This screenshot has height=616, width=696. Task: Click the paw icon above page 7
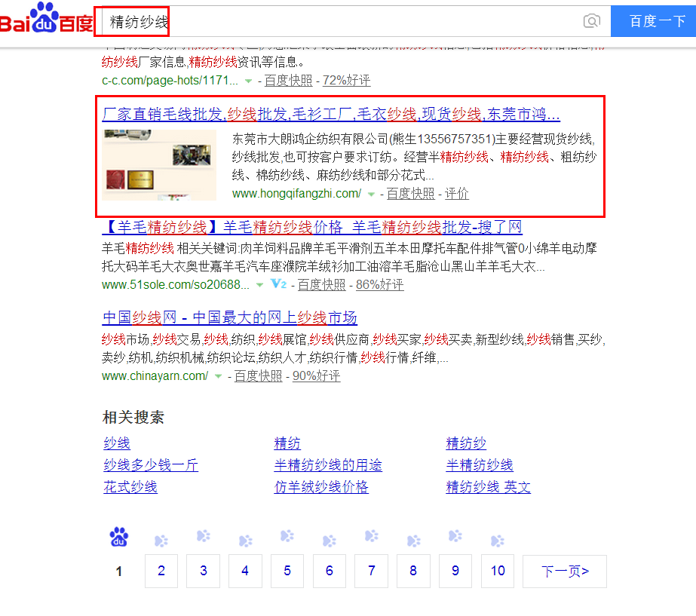pos(372,536)
